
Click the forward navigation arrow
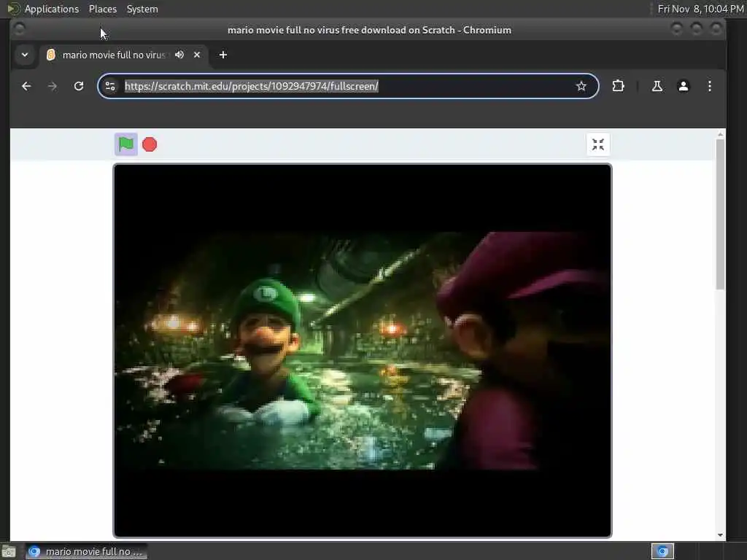53,86
